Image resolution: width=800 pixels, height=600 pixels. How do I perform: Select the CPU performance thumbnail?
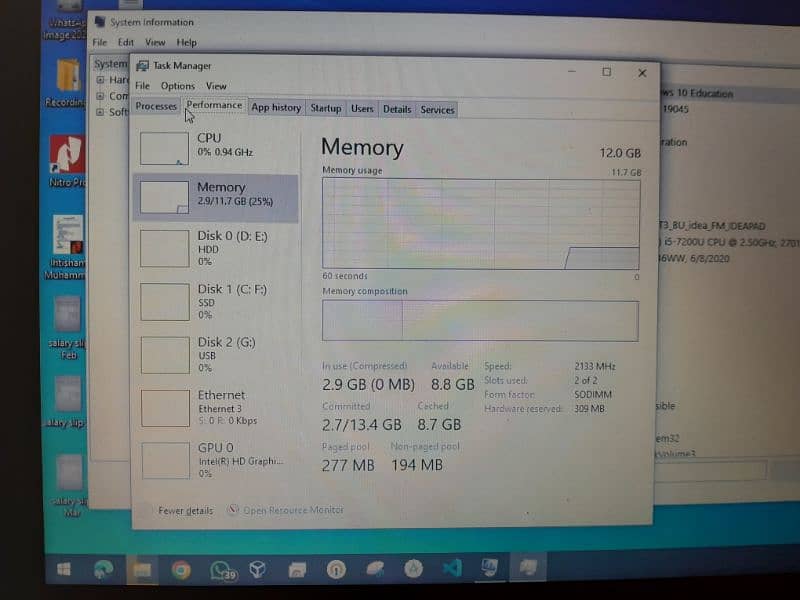pyautogui.click(x=165, y=148)
